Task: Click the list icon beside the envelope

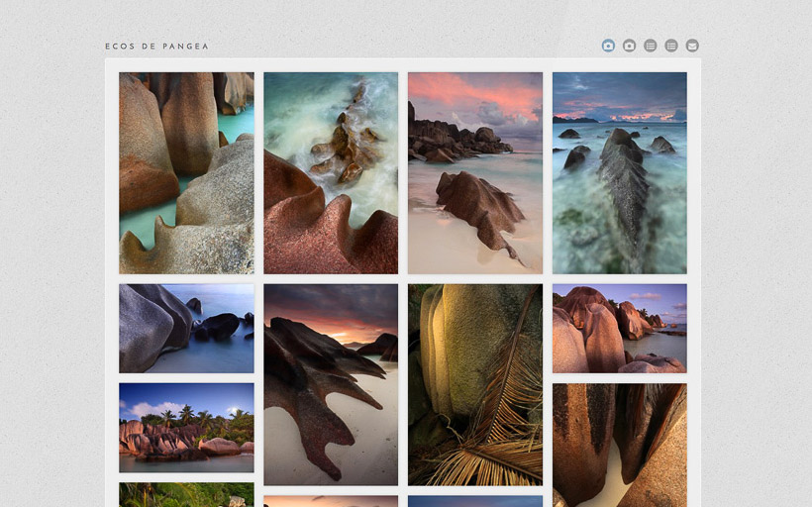Action: [671, 46]
